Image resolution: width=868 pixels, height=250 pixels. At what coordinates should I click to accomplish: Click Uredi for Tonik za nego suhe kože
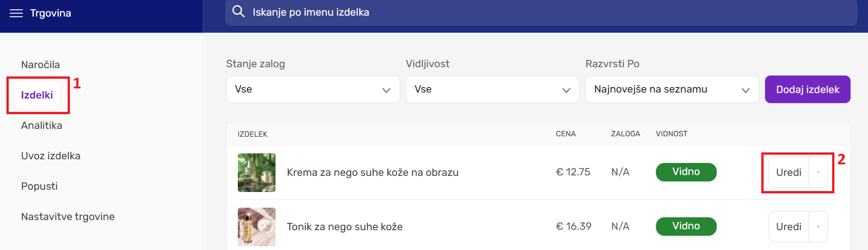(x=789, y=227)
